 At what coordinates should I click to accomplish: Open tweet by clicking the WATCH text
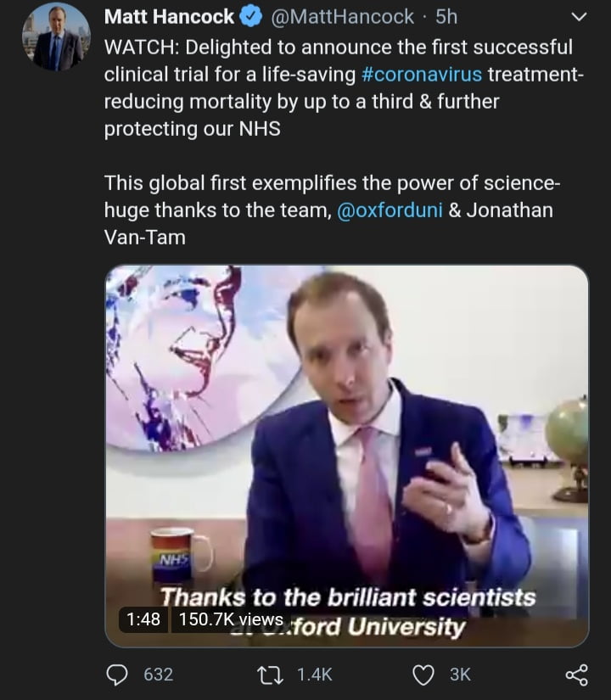(x=139, y=47)
